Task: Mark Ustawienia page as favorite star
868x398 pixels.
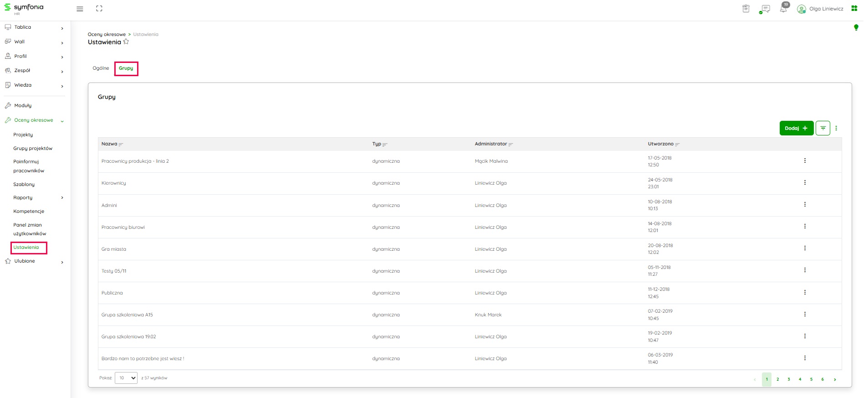Action: point(126,42)
